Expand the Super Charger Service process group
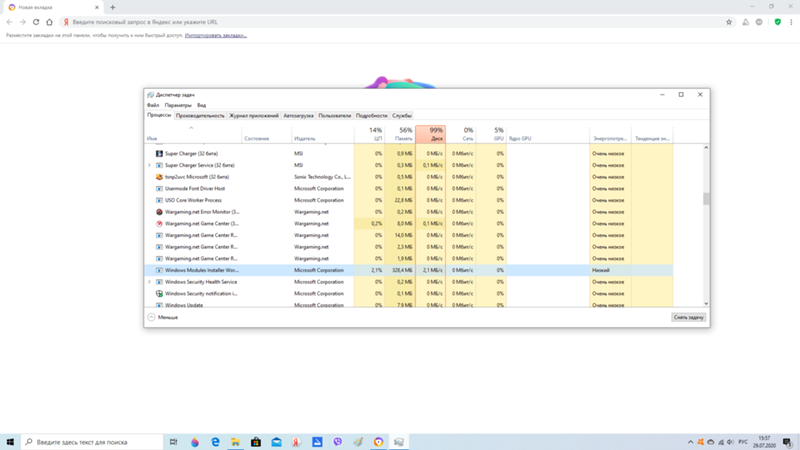Screen dimensions: 800x450 click(x=149, y=165)
